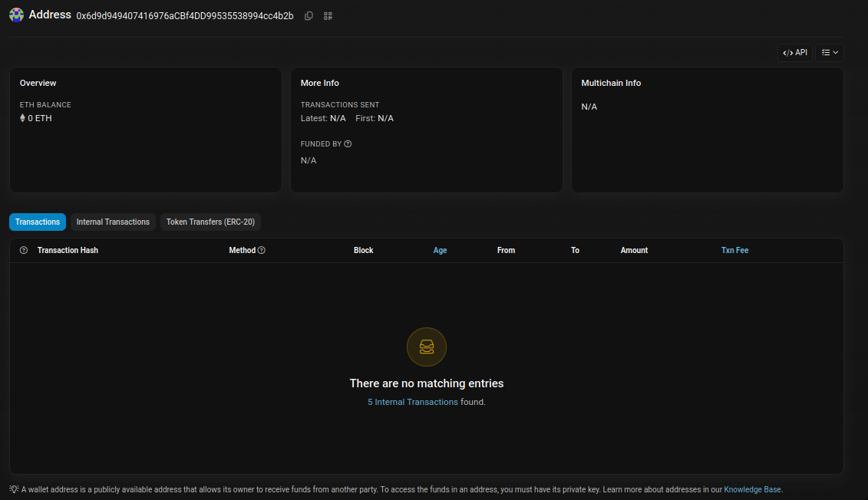The height and width of the screenshot is (500, 868).
Task: Switch to the Internal Transactions tab
Action: [x=113, y=222]
